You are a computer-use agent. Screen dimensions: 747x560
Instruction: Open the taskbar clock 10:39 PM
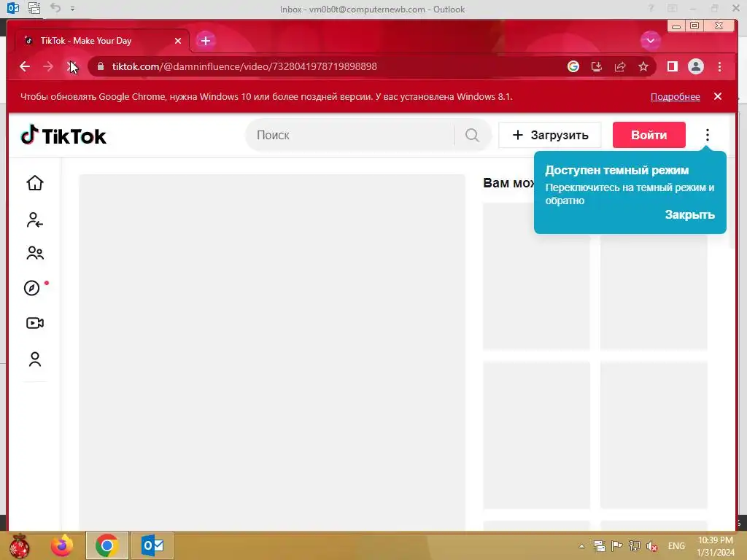pos(716,546)
